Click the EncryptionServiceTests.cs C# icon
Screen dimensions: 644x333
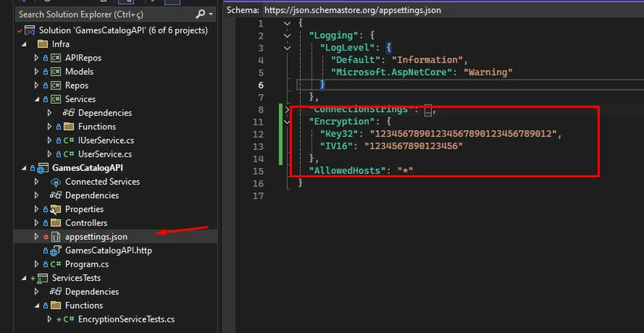click(x=69, y=319)
